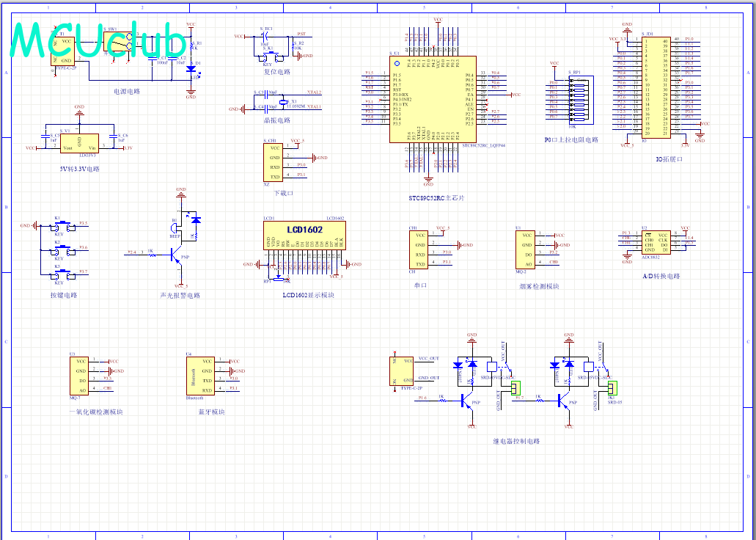The height and width of the screenshot is (540, 756).
Task: Select the P3.5 net label beside K1
Action: pos(84,224)
